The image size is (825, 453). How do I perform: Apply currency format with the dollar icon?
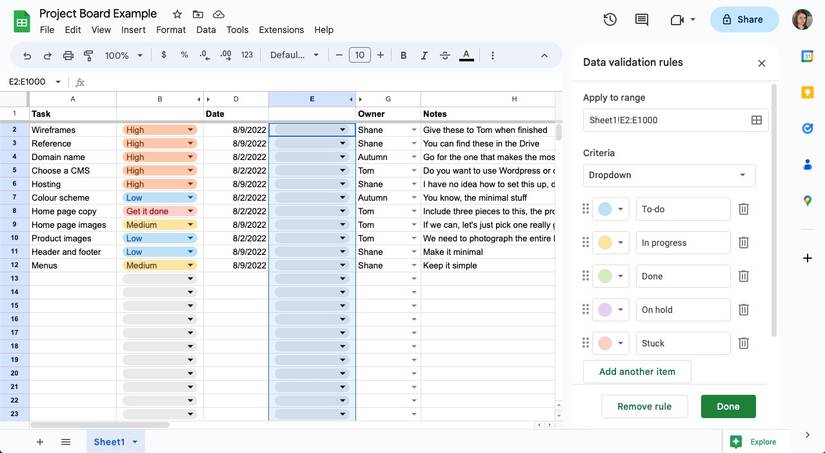click(164, 55)
